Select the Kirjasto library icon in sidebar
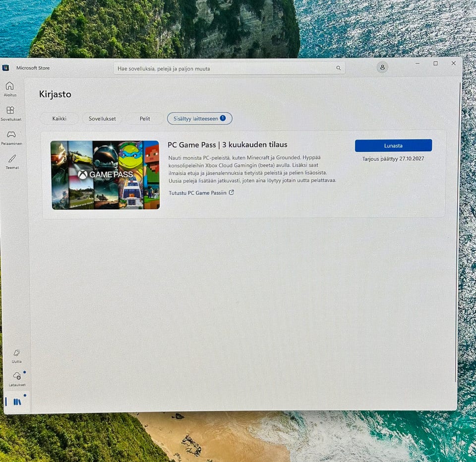 point(17,402)
